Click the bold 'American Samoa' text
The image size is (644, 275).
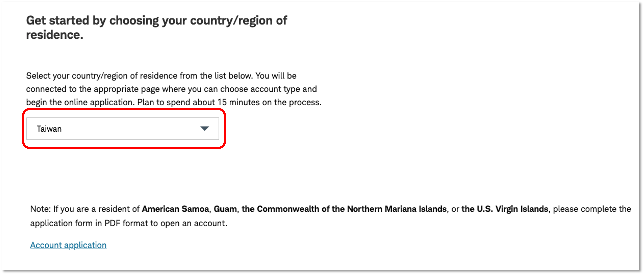point(175,209)
